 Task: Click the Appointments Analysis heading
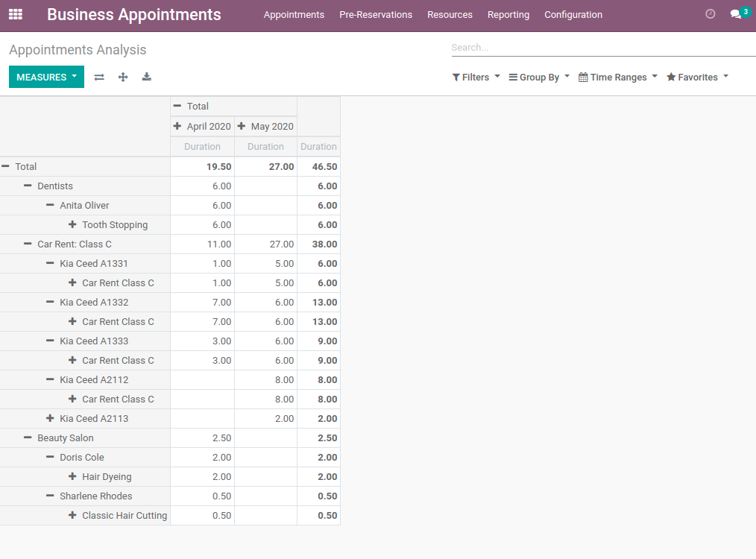(78, 50)
